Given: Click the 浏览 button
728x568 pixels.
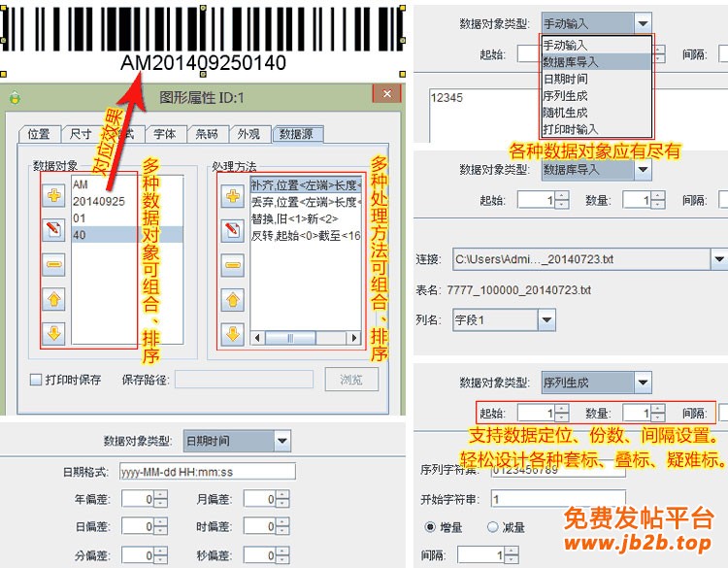Looking at the screenshot, I should pos(351,380).
